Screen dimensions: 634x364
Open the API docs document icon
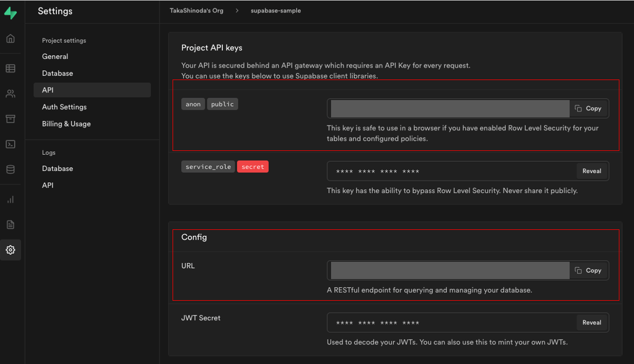pyautogui.click(x=10, y=225)
